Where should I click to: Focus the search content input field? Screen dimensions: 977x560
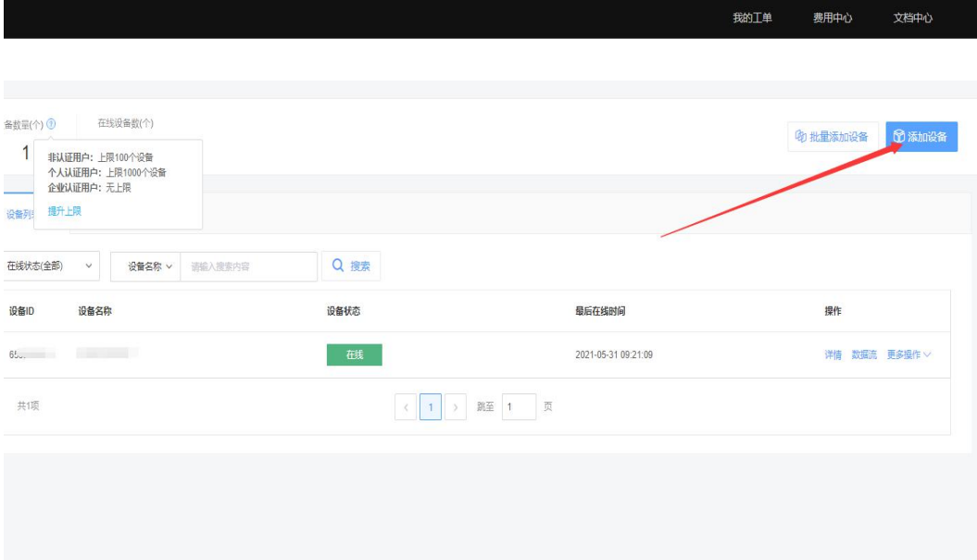(x=248, y=267)
